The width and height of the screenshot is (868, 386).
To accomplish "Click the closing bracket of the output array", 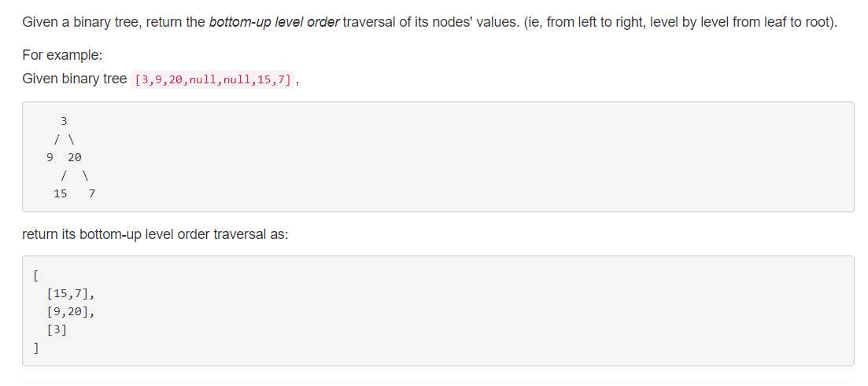I will pyautogui.click(x=36, y=348).
